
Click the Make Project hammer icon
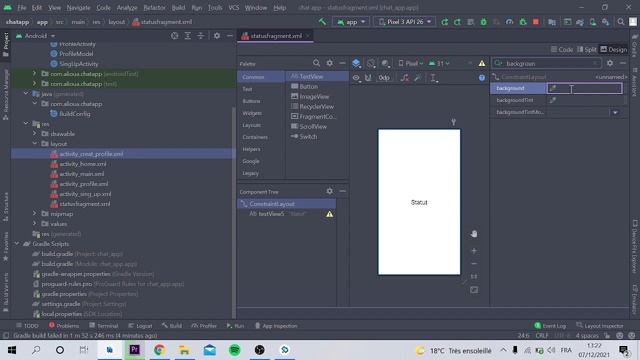point(322,22)
